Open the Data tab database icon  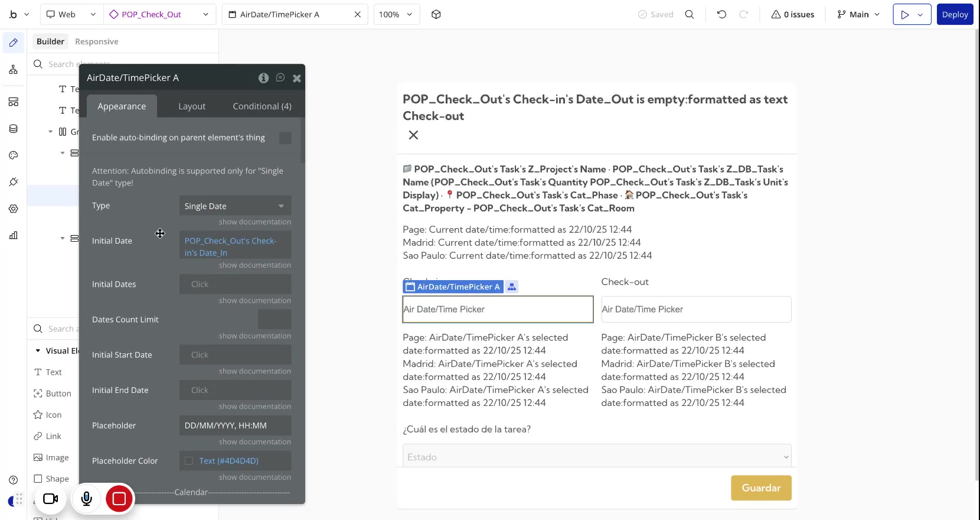14,129
